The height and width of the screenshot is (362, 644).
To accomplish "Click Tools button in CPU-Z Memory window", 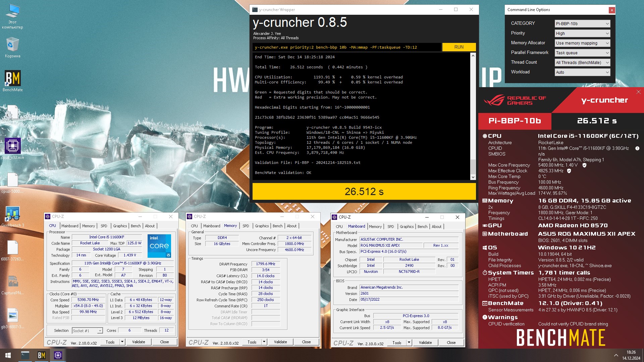I will coord(252,342).
